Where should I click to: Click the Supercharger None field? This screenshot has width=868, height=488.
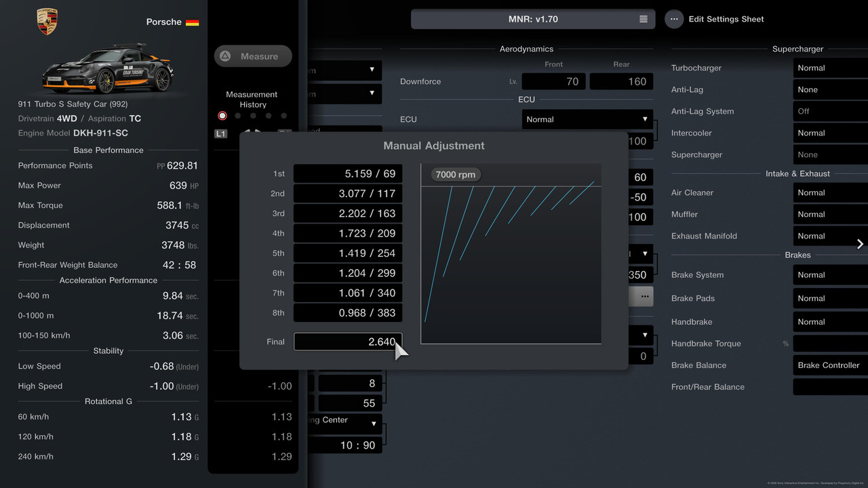click(831, 155)
